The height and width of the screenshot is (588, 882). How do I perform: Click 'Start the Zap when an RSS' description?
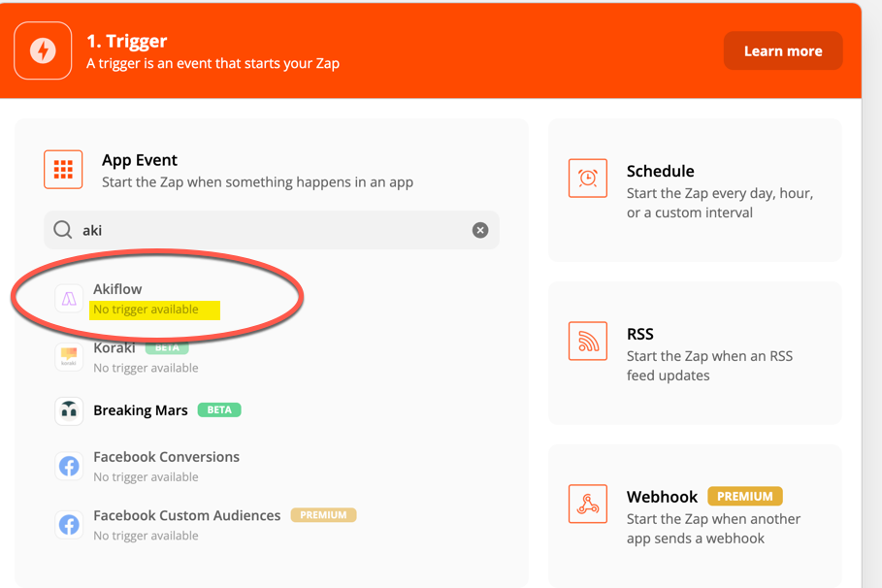tap(710, 366)
